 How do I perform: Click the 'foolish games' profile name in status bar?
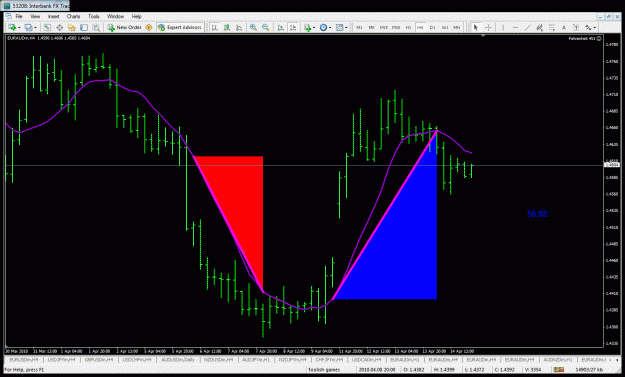[x=324, y=370]
